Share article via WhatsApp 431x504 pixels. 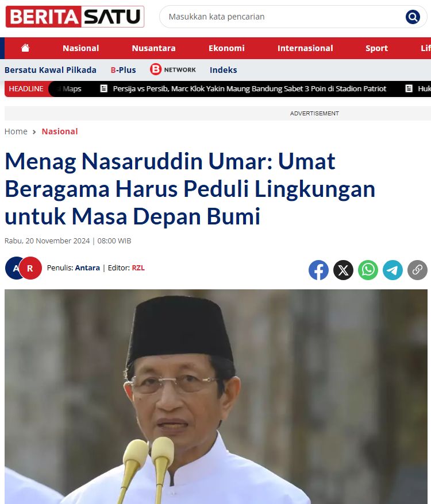coord(368,270)
